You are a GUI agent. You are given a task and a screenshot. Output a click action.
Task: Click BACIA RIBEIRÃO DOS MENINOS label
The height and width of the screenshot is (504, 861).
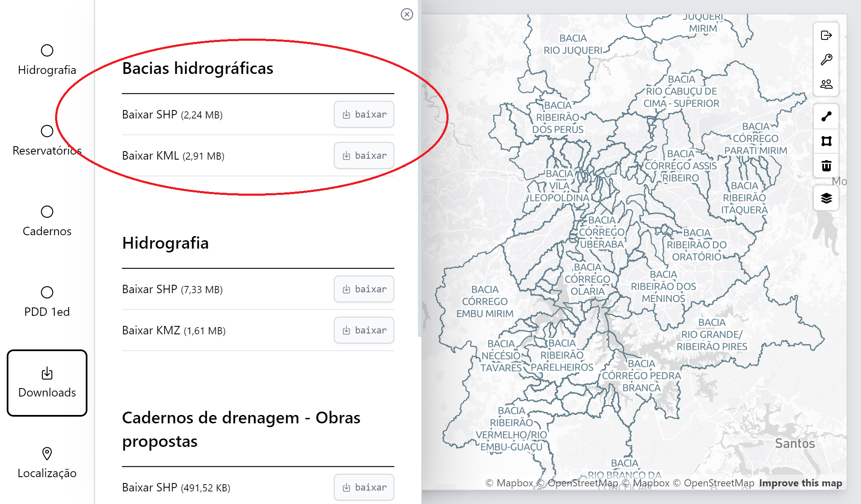pos(663,286)
